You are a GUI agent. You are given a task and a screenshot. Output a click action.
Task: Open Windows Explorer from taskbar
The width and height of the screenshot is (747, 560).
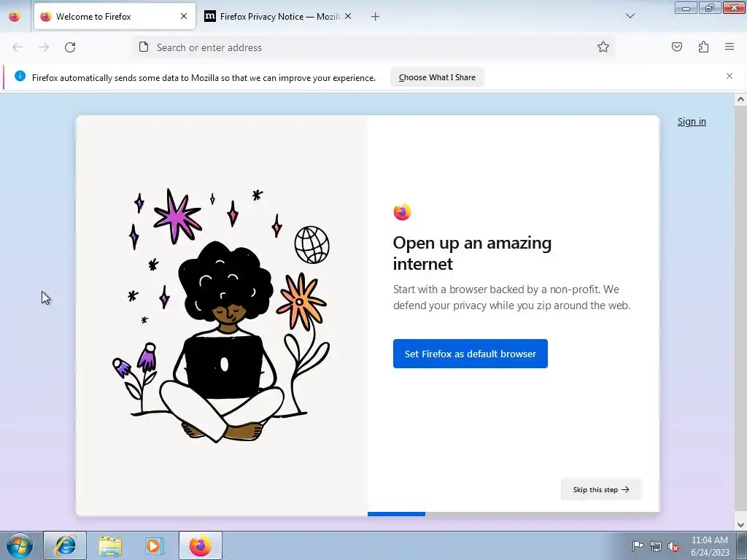110,545
